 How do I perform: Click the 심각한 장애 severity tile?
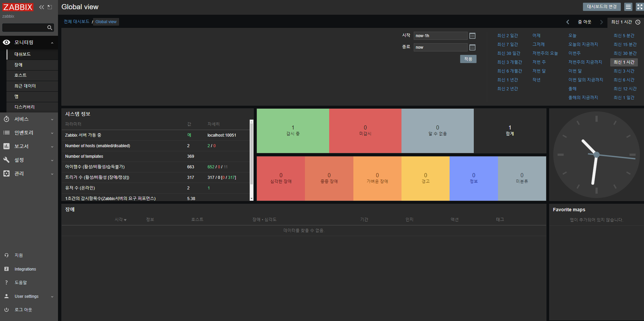pyautogui.click(x=281, y=179)
